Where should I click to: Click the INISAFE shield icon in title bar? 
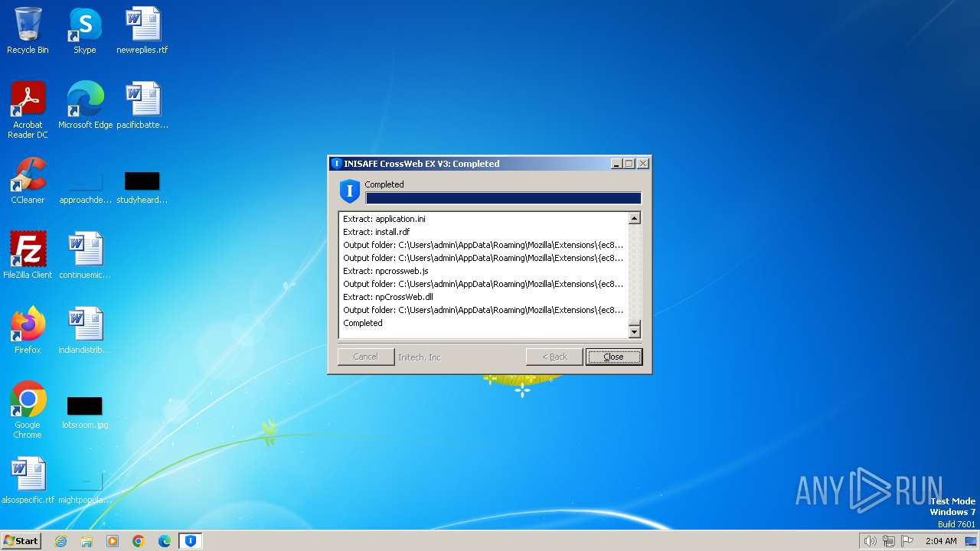336,164
